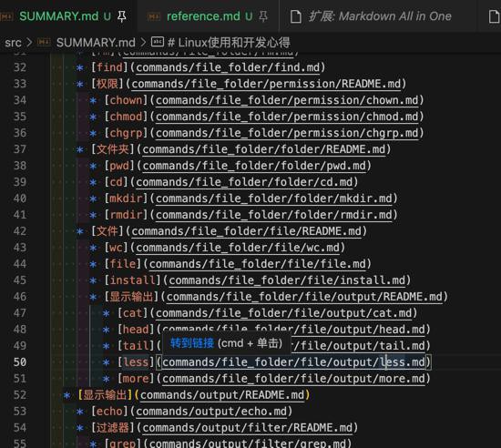
Task: Open link commands/file_folder/find.md
Action: point(228,67)
